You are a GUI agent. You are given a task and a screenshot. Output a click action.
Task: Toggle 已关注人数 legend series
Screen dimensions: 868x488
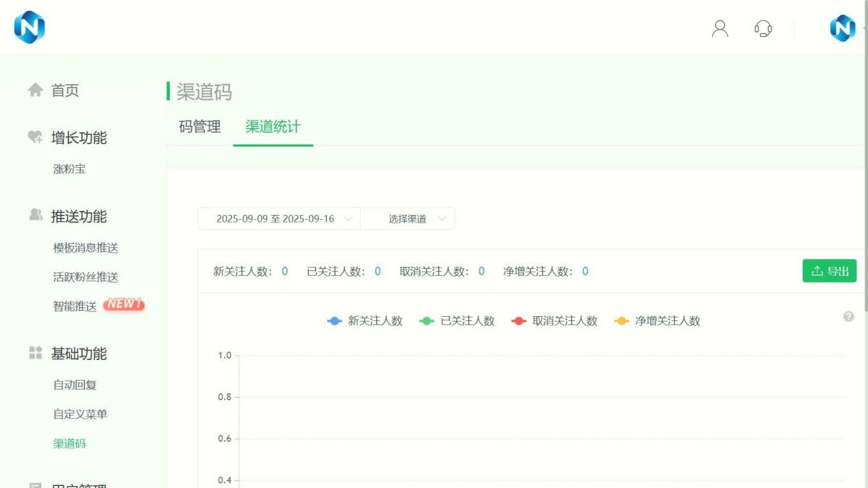(458, 321)
